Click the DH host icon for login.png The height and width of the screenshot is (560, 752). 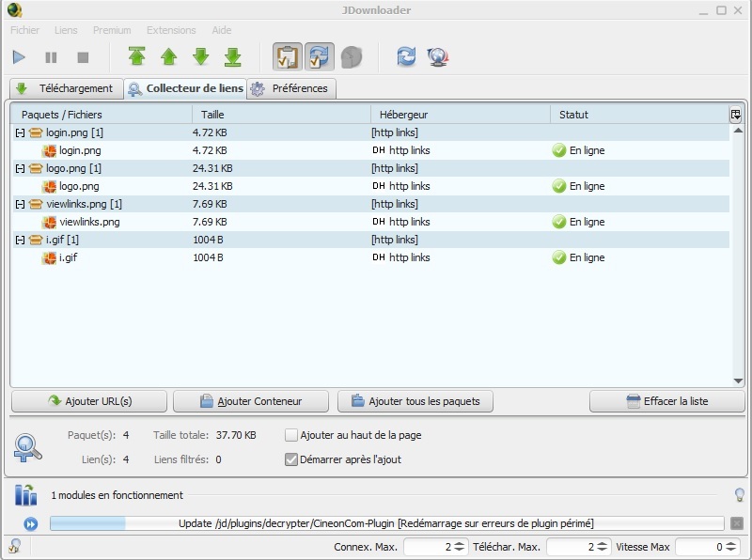[379, 150]
